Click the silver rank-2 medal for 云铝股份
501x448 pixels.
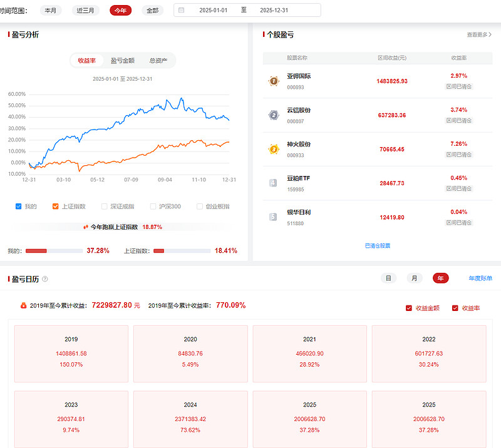click(273, 115)
